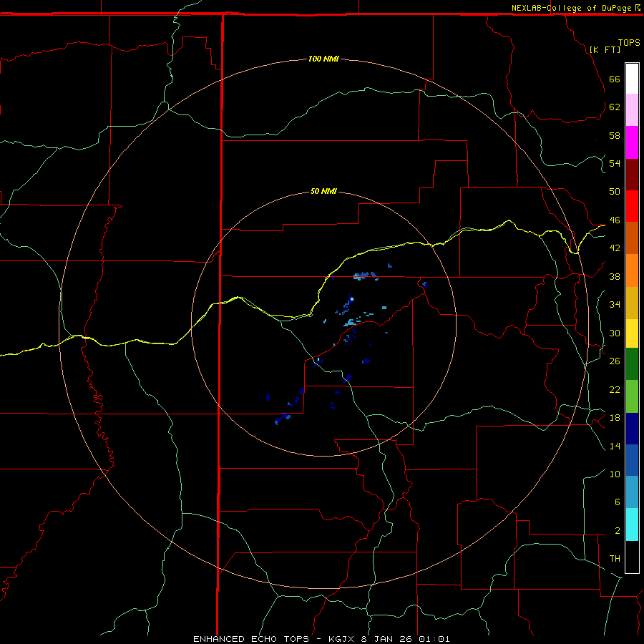Click the legend value "58"

click(x=615, y=135)
